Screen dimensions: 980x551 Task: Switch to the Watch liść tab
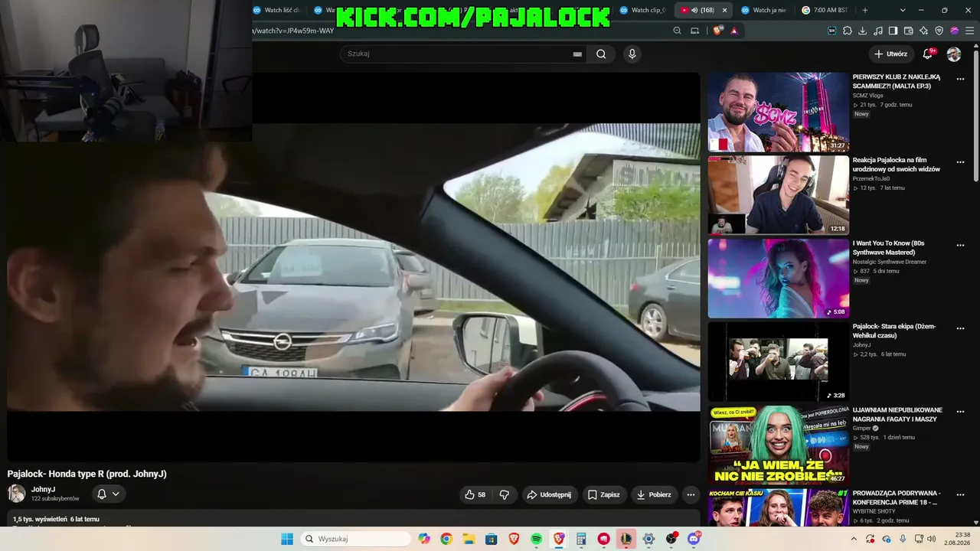pos(276,10)
